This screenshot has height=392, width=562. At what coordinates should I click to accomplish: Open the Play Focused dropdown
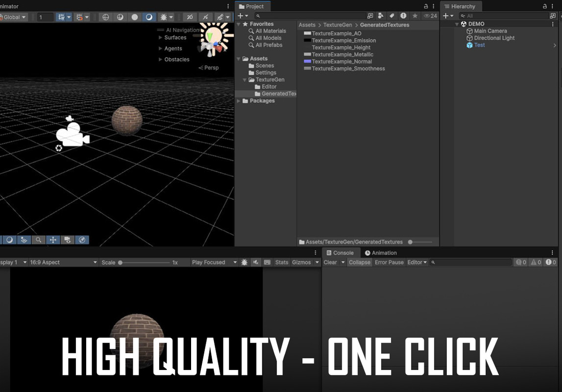point(214,263)
